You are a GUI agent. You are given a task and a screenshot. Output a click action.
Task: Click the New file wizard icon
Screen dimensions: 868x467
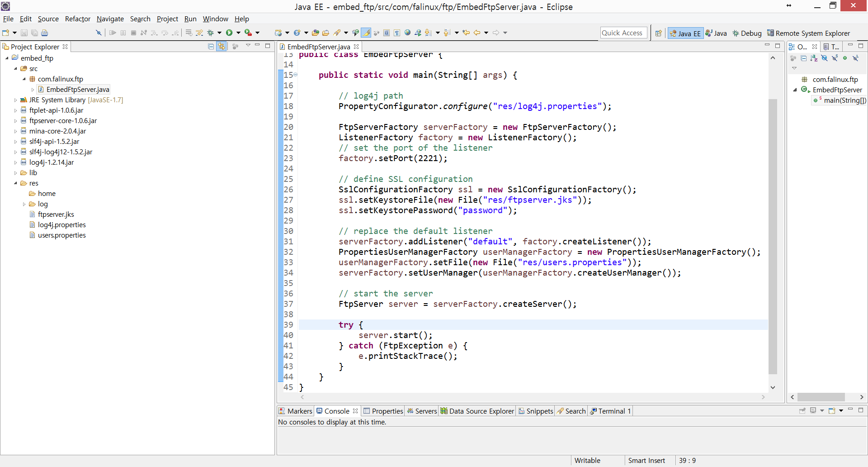[6, 33]
